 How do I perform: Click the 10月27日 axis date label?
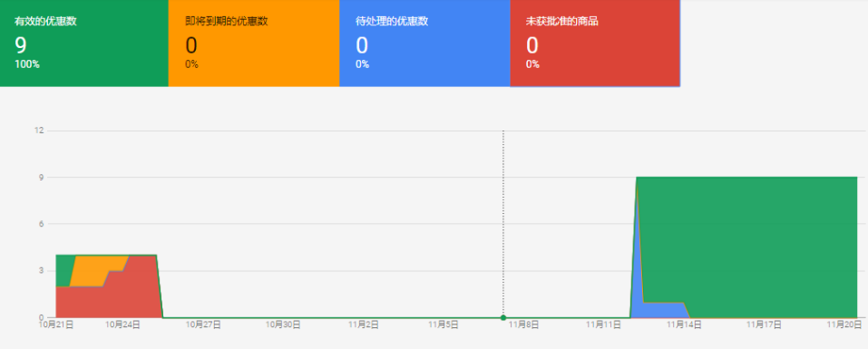[202, 325]
